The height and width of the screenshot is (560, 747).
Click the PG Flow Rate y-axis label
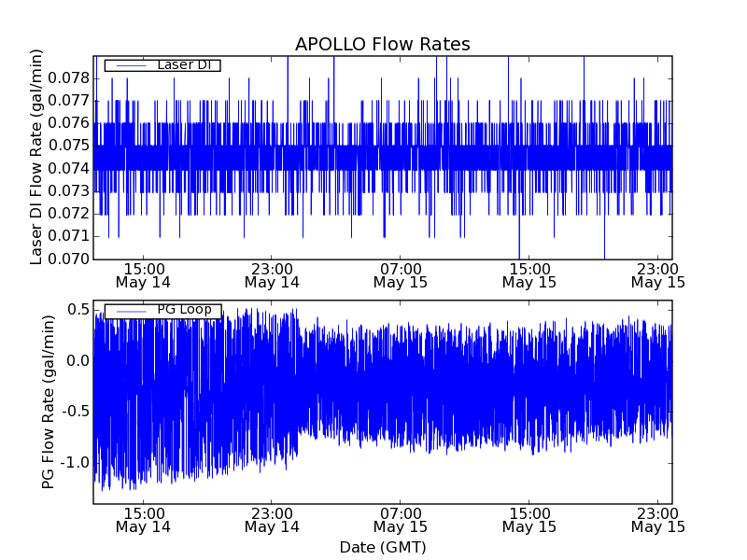pos(48,401)
